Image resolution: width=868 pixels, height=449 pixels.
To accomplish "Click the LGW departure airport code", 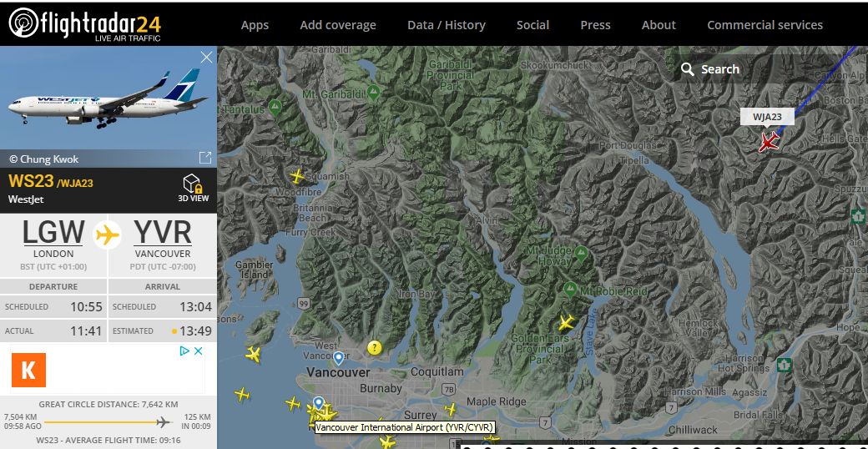I will tap(53, 233).
